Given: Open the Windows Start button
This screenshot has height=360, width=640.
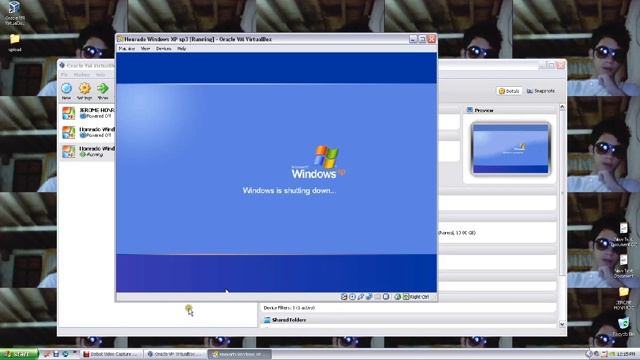Looking at the screenshot, I should click(x=19, y=354).
